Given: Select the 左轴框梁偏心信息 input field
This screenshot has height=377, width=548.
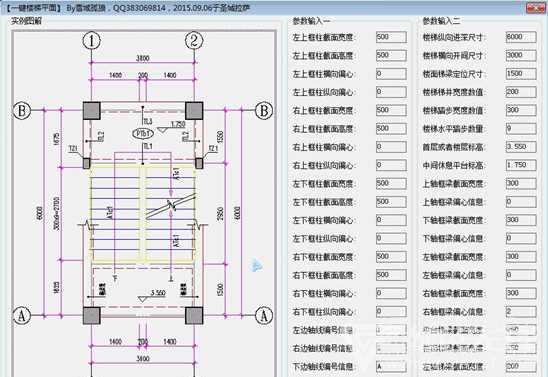Looking at the screenshot, I should coord(521,275).
